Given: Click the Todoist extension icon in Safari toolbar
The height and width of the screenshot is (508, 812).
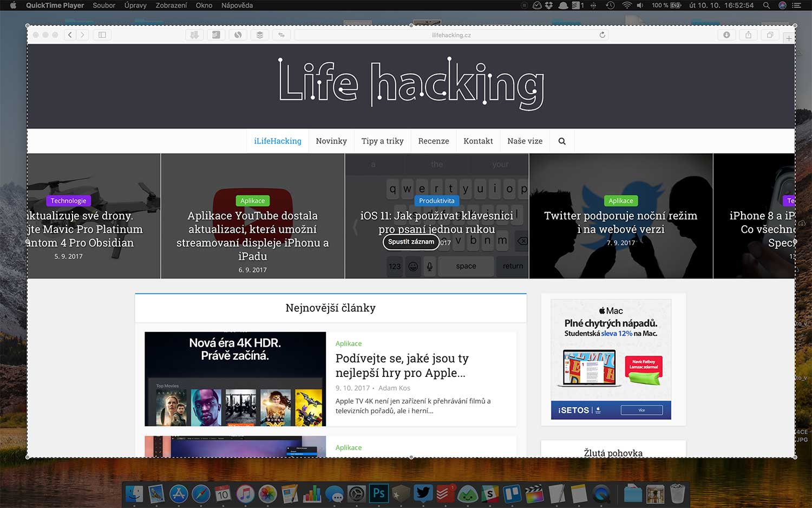Looking at the screenshot, I should point(216,35).
